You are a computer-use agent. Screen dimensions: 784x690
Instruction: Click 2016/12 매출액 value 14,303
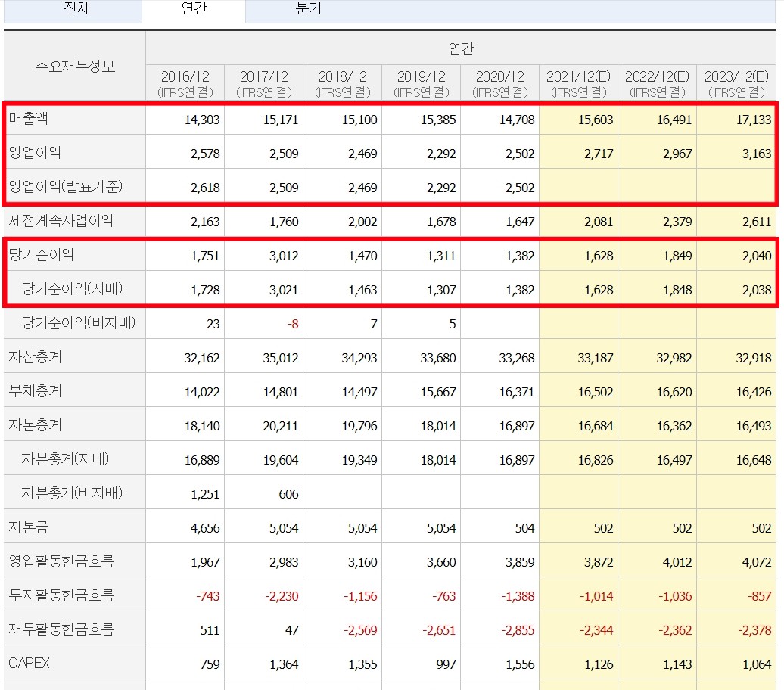click(202, 120)
